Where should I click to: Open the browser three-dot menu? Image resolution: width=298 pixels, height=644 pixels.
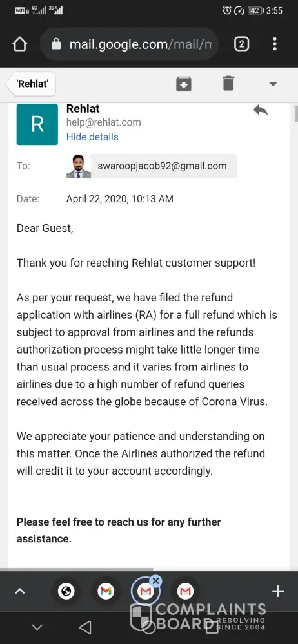coord(275,44)
